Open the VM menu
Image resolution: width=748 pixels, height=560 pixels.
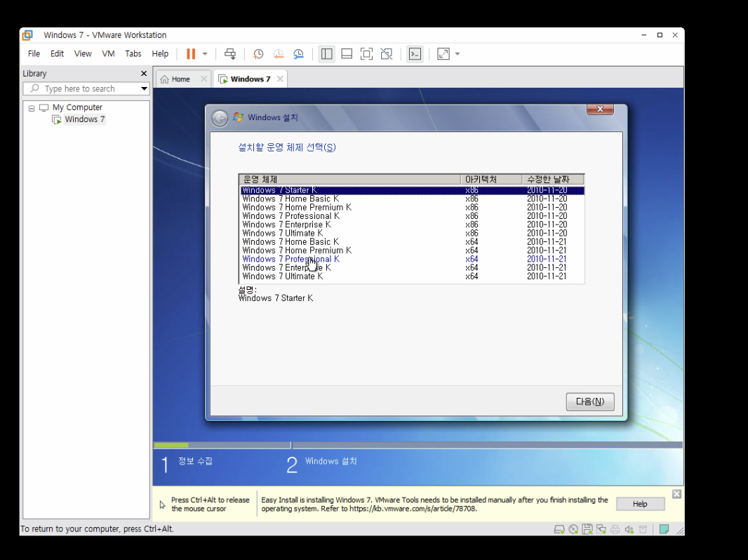tap(108, 54)
